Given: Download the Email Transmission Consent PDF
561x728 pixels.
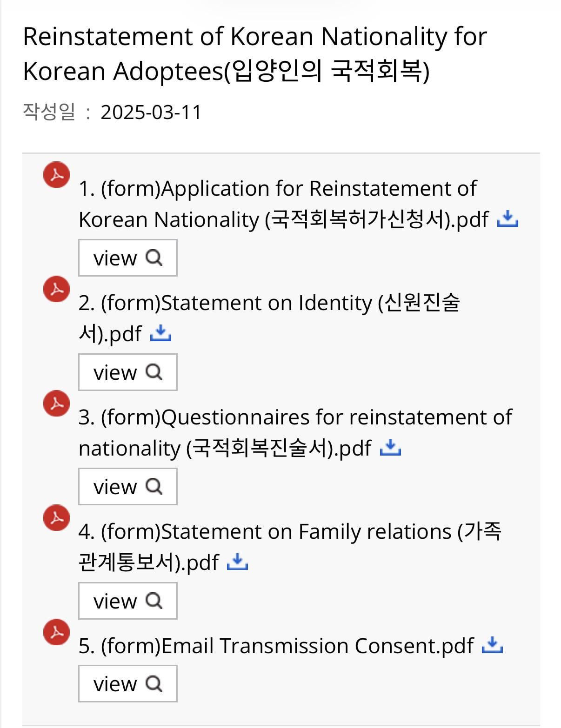Looking at the screenshot, I should point(492,645).
